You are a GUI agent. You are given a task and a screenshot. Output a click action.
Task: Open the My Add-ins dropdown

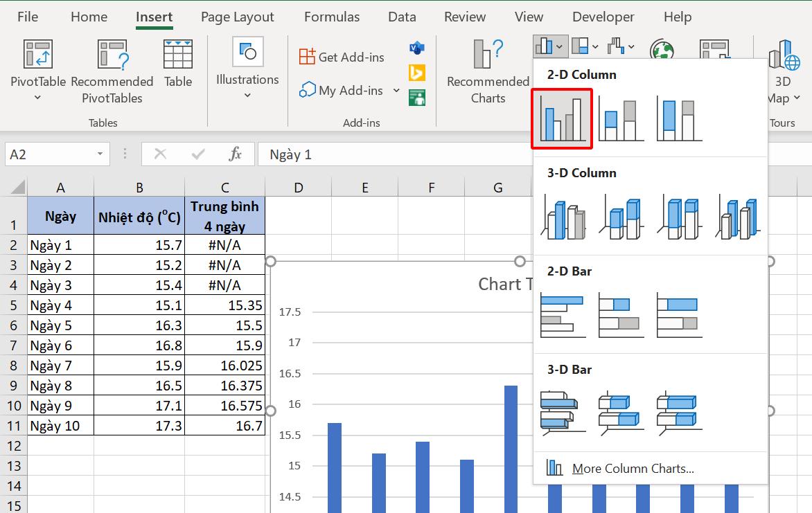pyautogui.click(x=397, y=90)
